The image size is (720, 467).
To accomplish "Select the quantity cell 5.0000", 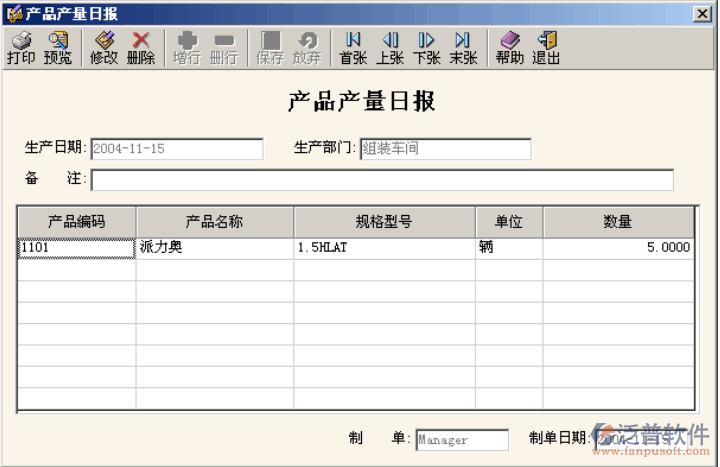I will 618,248.
